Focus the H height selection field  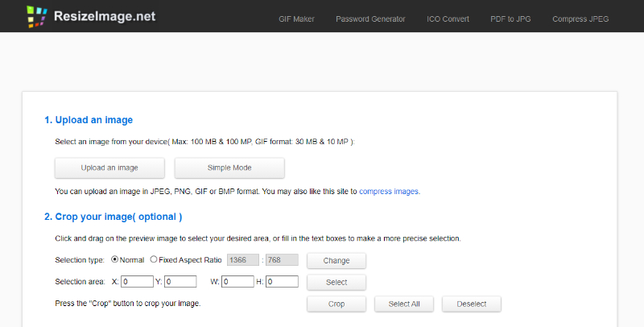click(282, 282)
